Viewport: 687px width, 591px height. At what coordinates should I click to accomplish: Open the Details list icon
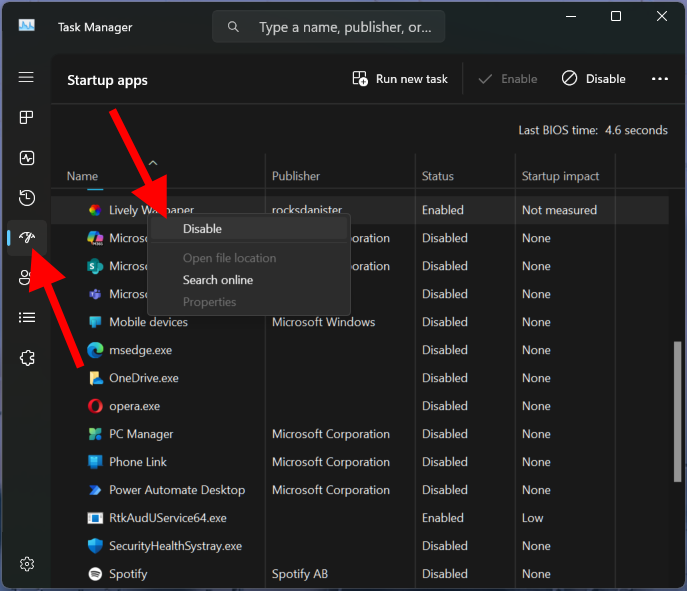(x=27, y=318)
